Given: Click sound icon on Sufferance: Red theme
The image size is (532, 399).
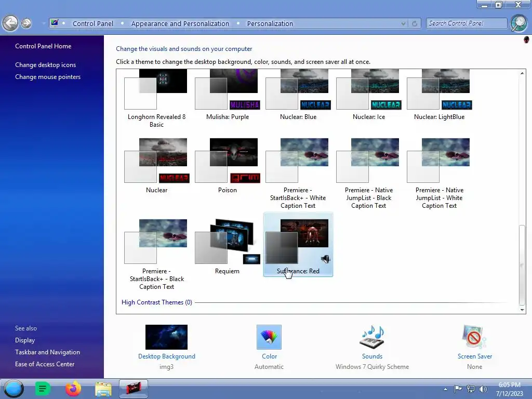Looking at the screenshot, I should pos(325,259).
